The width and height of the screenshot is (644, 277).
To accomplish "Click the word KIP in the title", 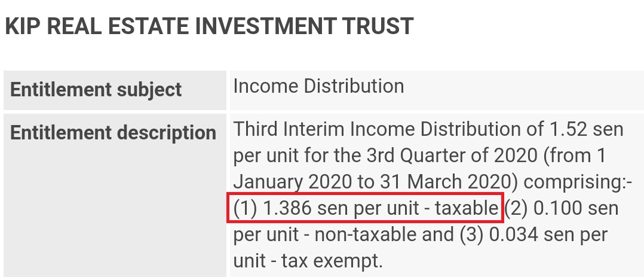I will [23, 26].
